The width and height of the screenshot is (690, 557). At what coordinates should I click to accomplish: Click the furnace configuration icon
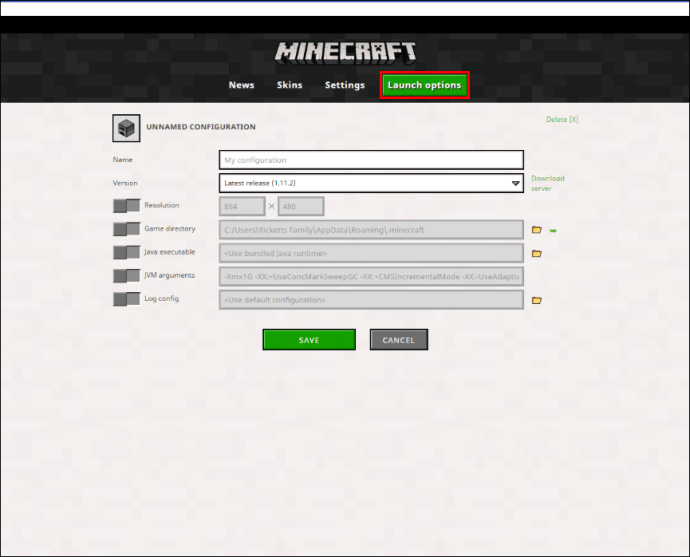tap(126, 128)
